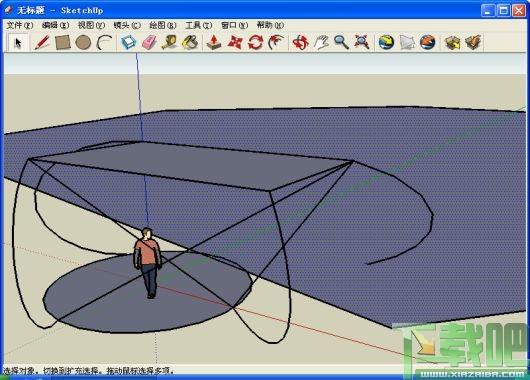Select the Rotate tool
530x380 pixels.
[x=256, y=43]
